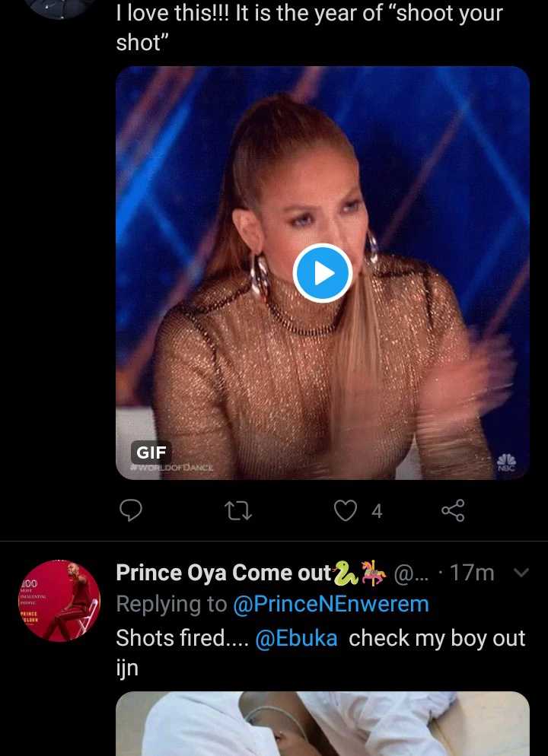Tap the 17m timestamp
The height and width of the screenshot is (756, 548).
coord(472,573)
